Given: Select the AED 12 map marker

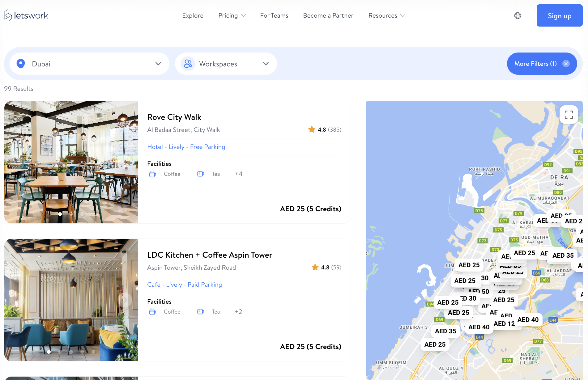Looking at the screenshot, I should coord(504,323).
